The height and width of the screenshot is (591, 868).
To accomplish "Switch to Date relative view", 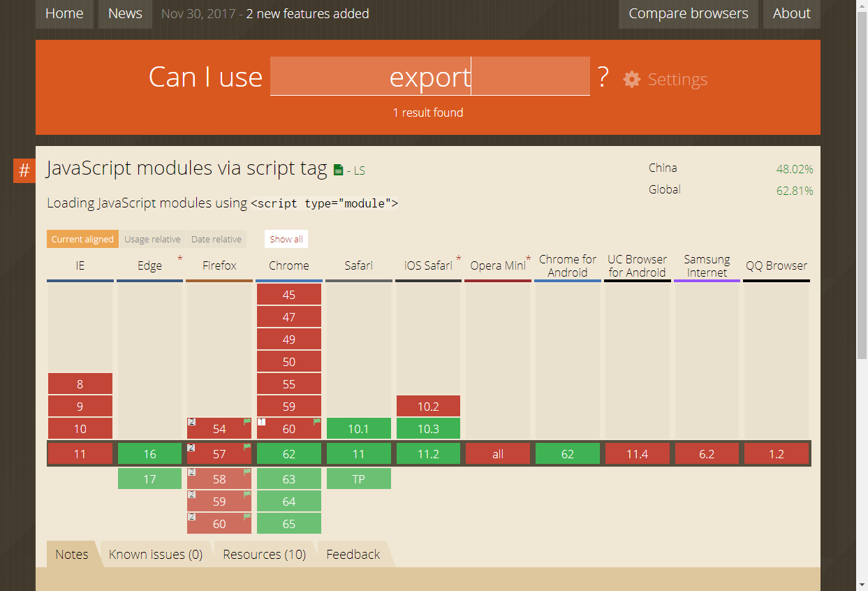I will coord(216,239).
